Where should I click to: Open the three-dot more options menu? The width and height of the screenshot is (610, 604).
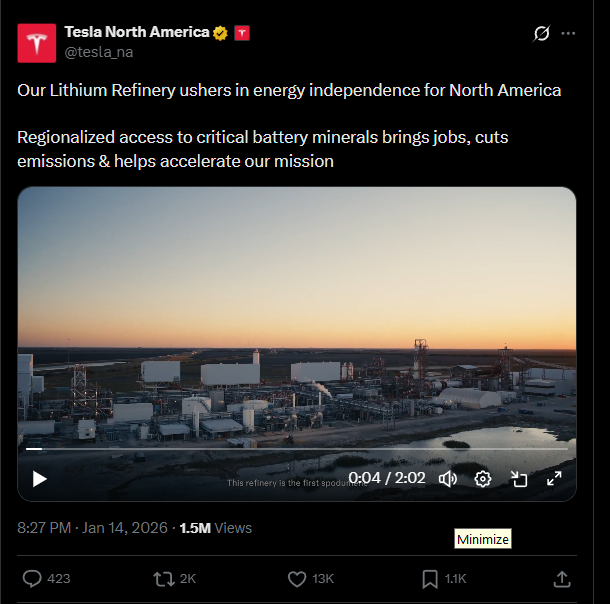click(568, 33)
